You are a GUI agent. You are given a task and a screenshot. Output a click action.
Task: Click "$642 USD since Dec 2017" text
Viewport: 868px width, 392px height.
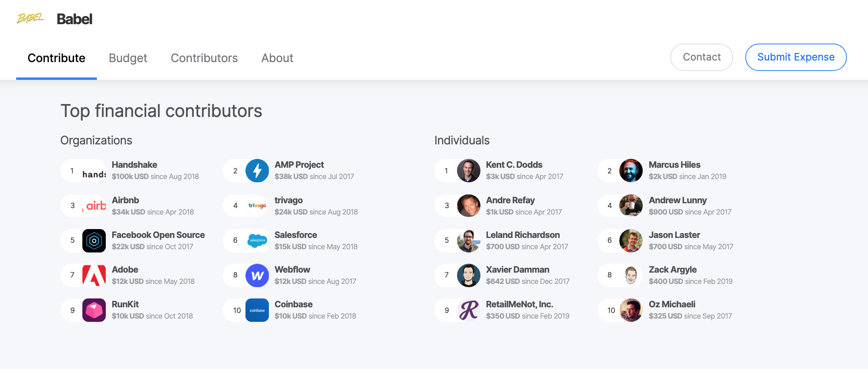click(528, 281)
